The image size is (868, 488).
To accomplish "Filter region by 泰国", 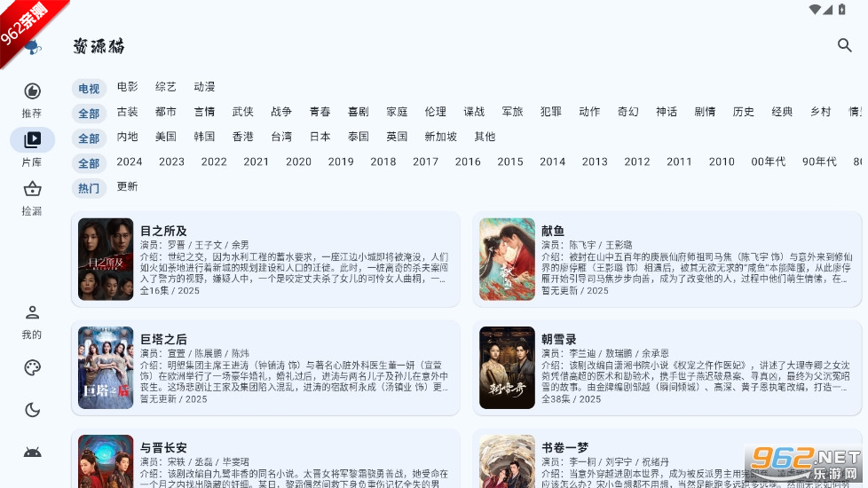I will (x=359, y=137).
